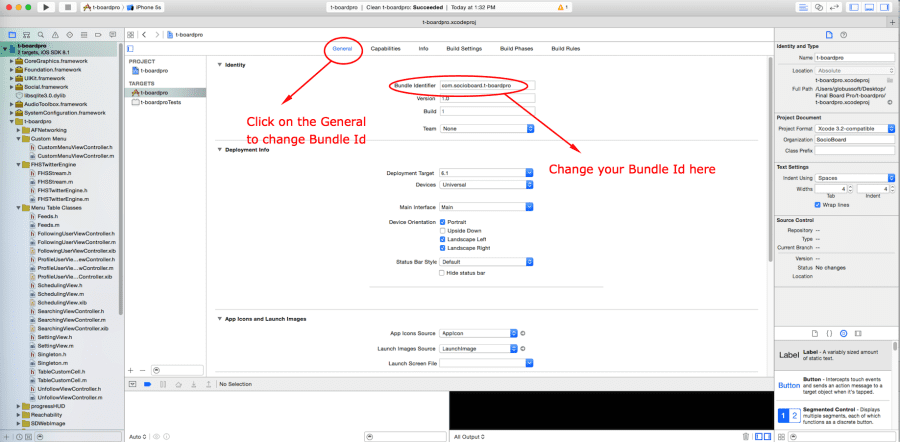Open the Test navigator
The image size is (900, 442).
pos(69,34)
